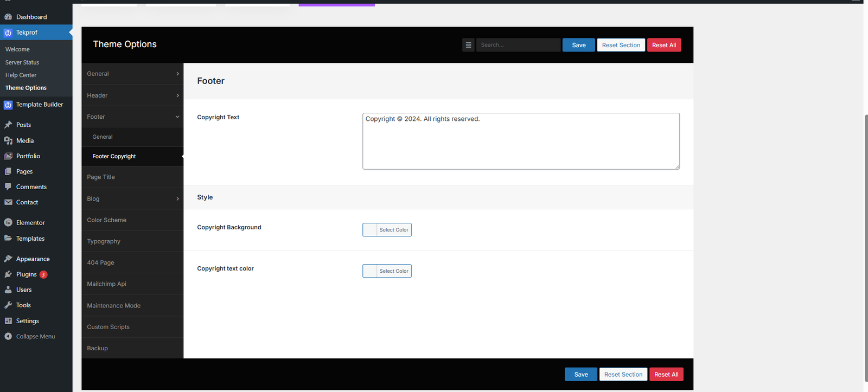This screenshot has width=868, height=392.
Task: Click the Style section heading
Action: tap(205, 197)
